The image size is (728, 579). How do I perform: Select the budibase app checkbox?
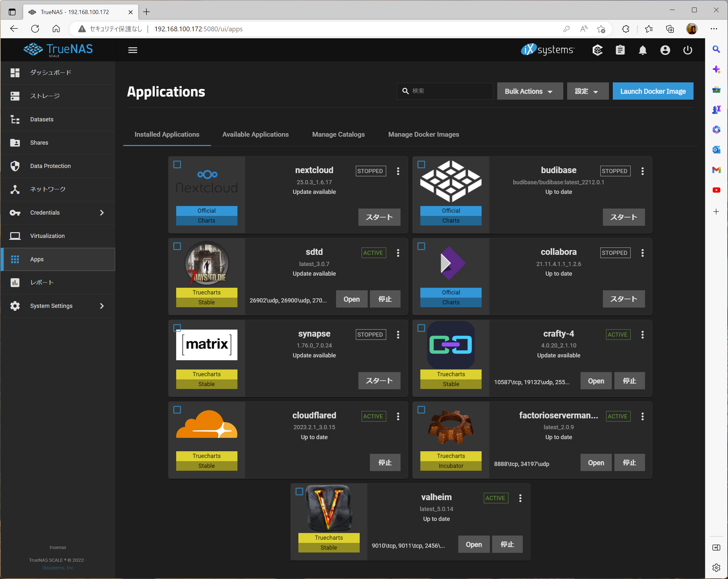[421, 164]
